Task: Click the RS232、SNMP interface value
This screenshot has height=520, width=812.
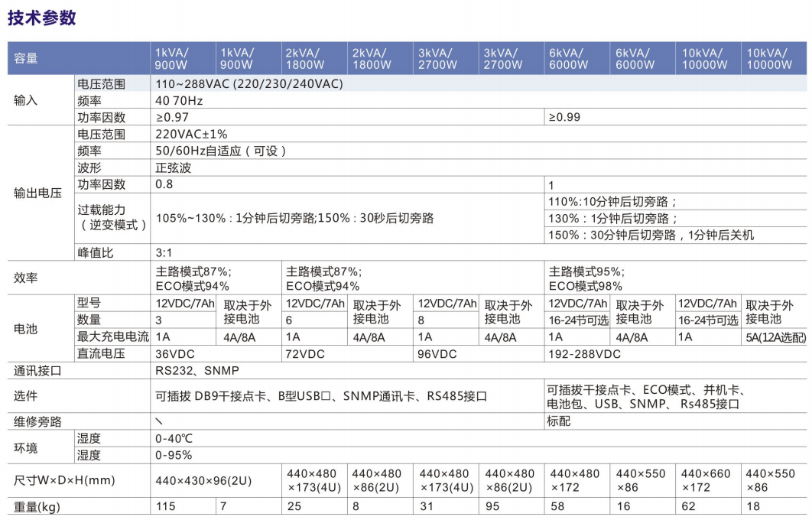Action: coord(197,371)
